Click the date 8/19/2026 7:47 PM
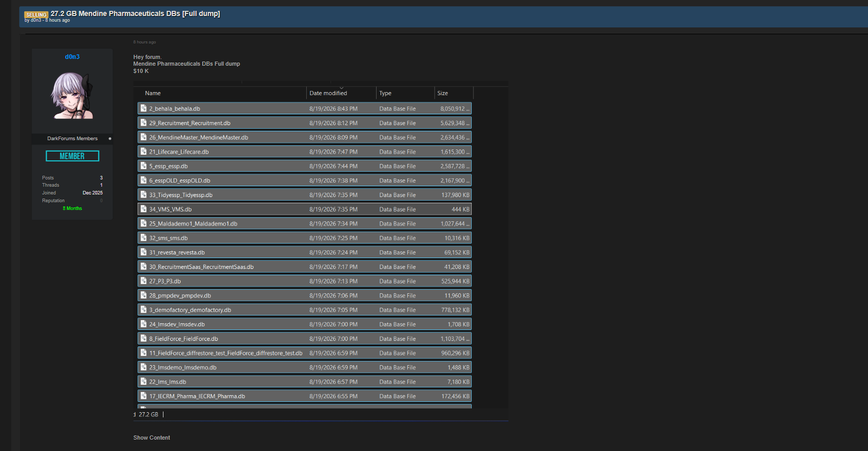Viewport: 868px width, 451px height. click(334, 152)
